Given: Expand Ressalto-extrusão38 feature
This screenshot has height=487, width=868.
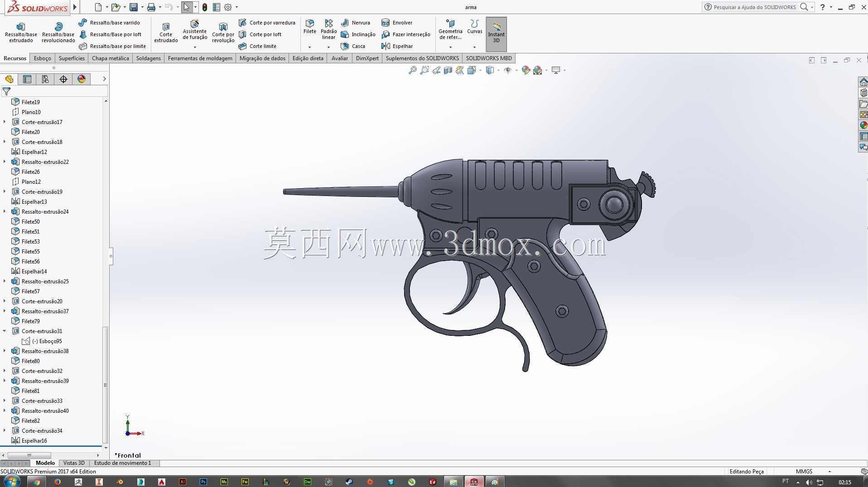Looking at the screenshot, I should coord(5,351).
